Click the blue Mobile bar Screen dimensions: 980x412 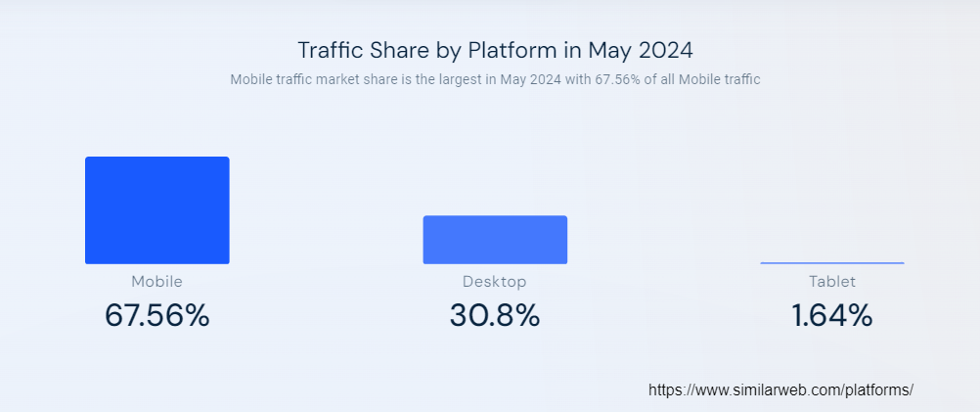pos(156,209)
